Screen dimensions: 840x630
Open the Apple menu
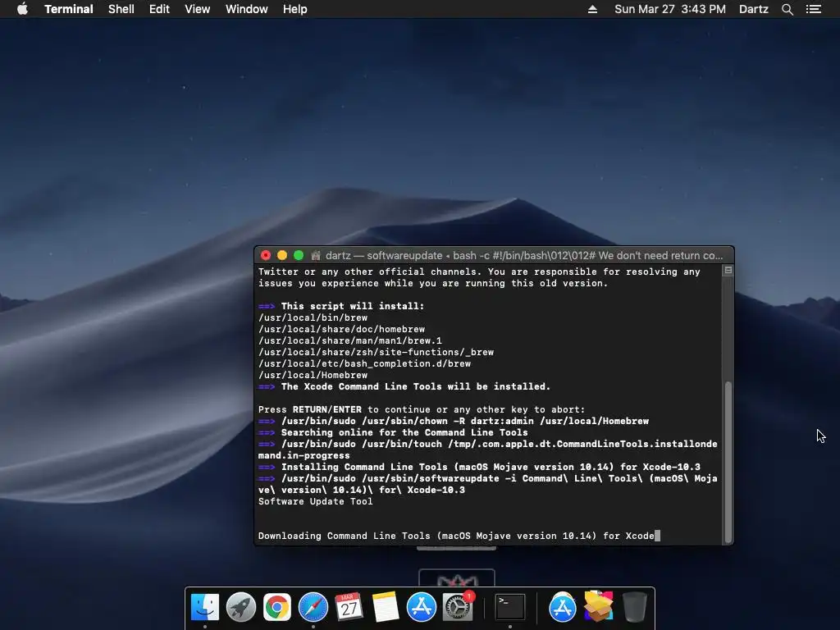tap(22, 9)
